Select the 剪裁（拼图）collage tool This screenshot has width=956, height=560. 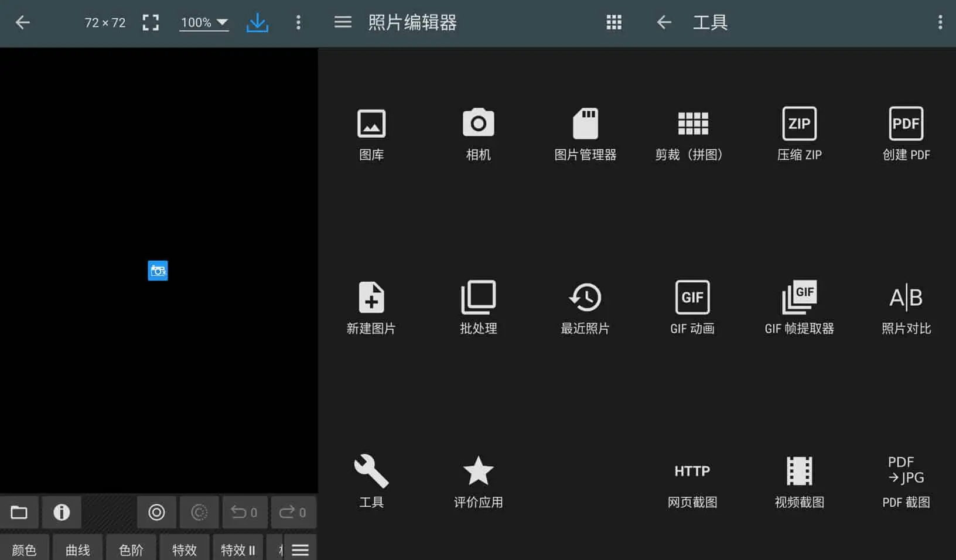click(692, 135)
